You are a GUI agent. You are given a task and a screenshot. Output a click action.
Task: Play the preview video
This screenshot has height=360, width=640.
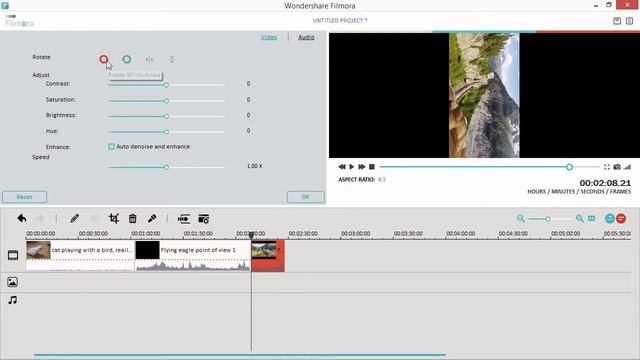click(351, 167)
